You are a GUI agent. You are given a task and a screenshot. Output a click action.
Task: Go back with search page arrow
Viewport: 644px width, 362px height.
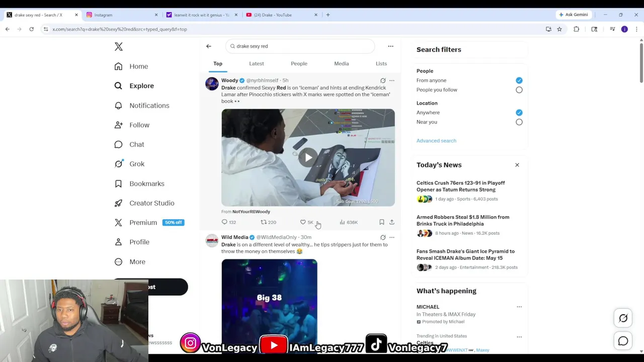(209, 46)
